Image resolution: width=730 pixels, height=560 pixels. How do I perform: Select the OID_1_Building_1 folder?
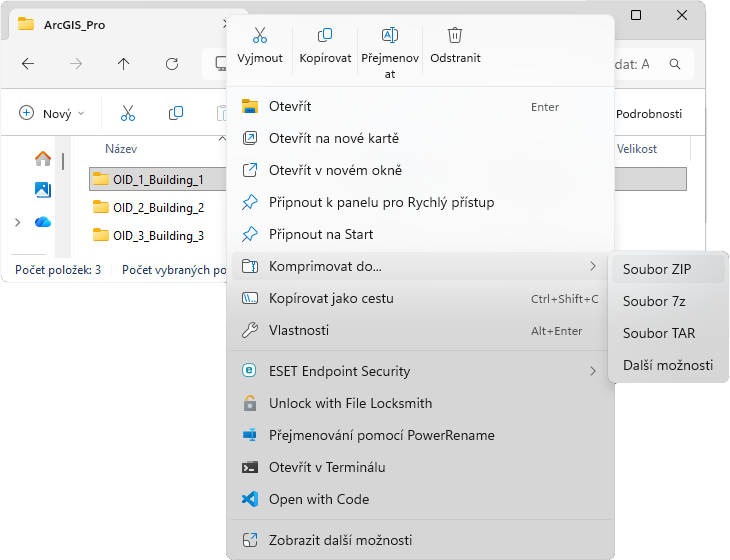click(157, 179)
